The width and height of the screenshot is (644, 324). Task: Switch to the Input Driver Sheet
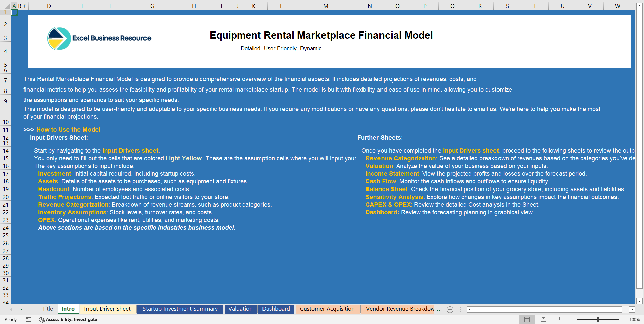[108, 309]
